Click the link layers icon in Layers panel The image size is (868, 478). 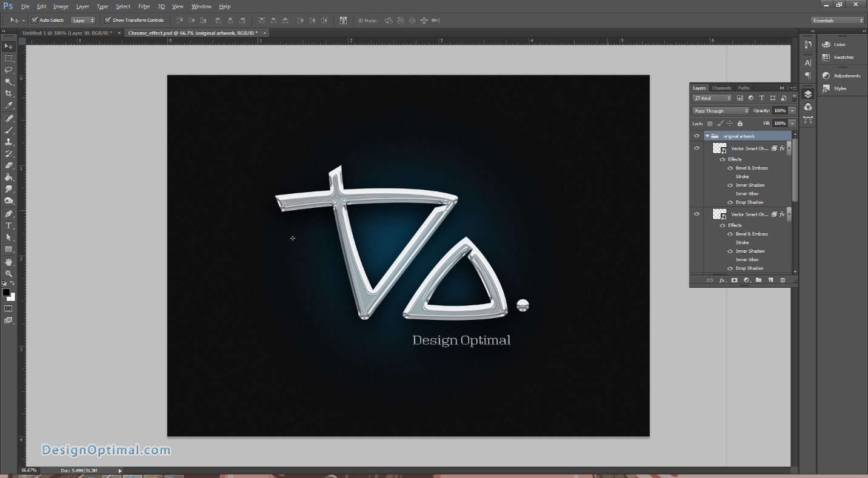click(710, 280)
